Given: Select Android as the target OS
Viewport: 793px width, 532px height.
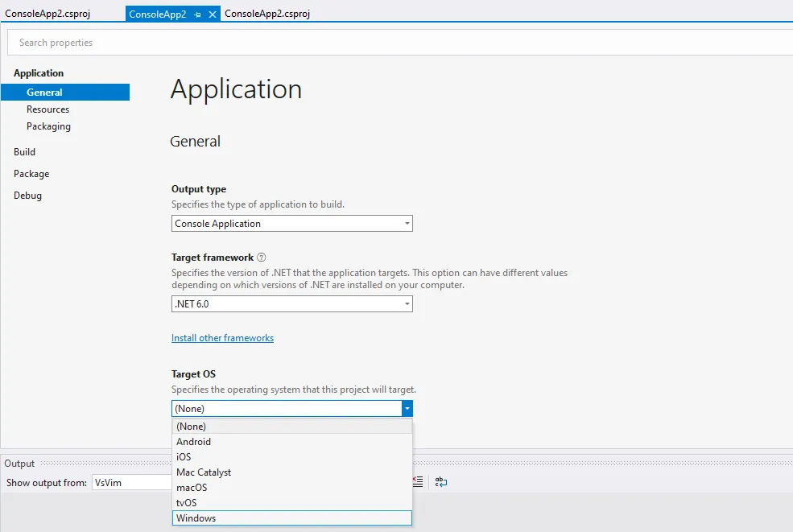Looking at the screenshot, I should coord(193,442).
